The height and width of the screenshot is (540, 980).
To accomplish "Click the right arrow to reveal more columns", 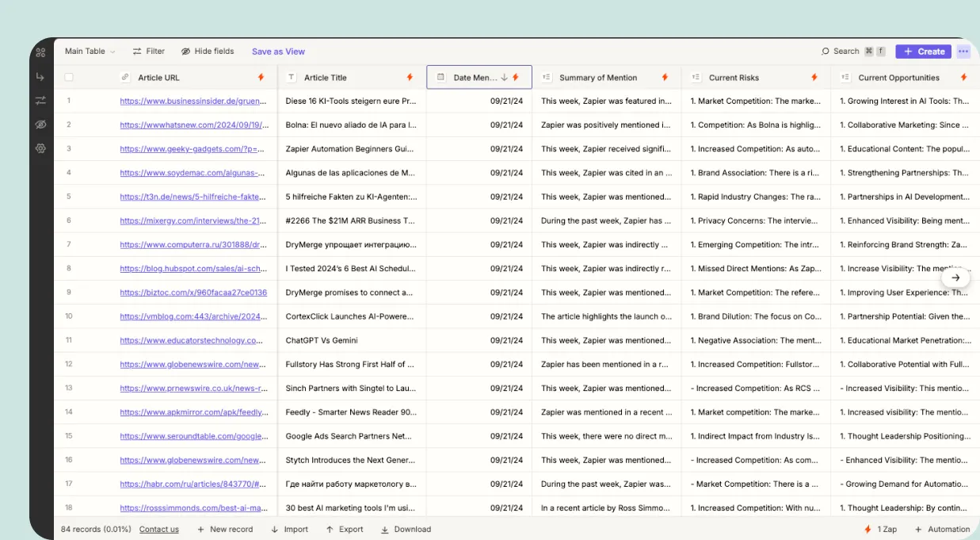I will (956, 278).
